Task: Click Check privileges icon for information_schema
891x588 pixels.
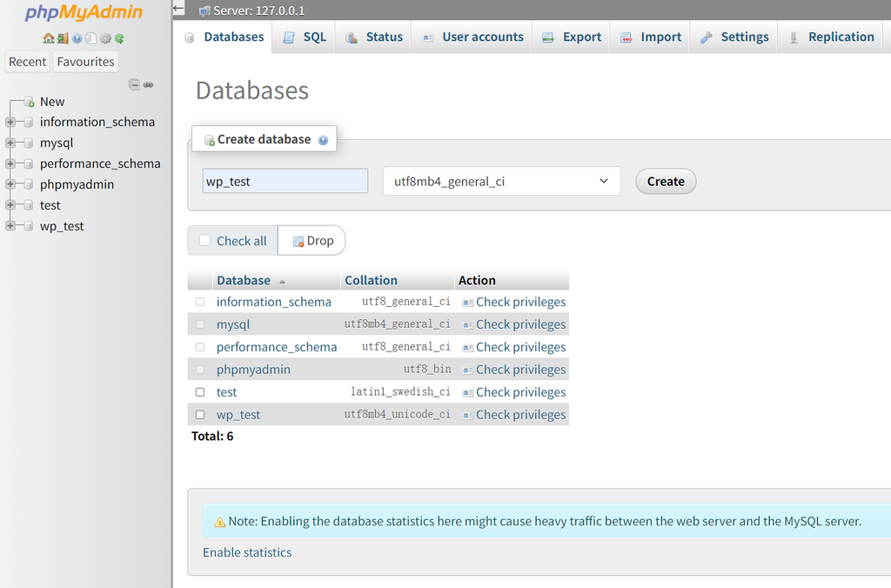Action: pyautogui.click(x=467, y=303)
